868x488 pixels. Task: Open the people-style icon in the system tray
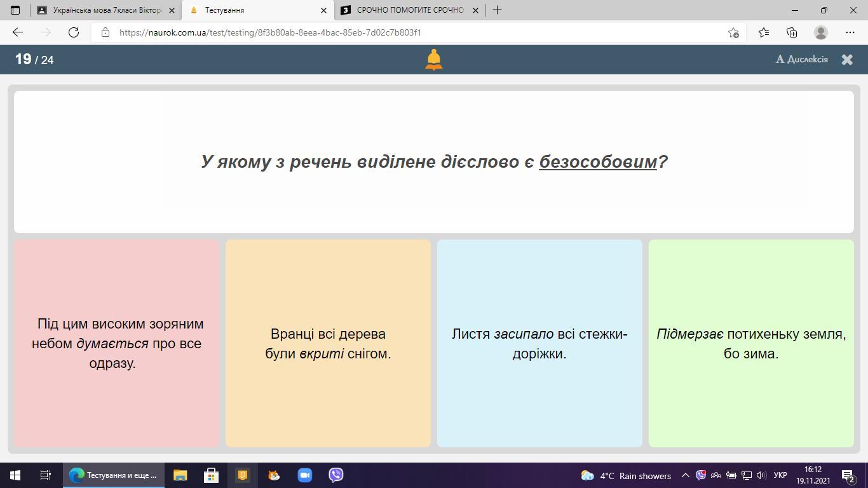pos(716,475)
